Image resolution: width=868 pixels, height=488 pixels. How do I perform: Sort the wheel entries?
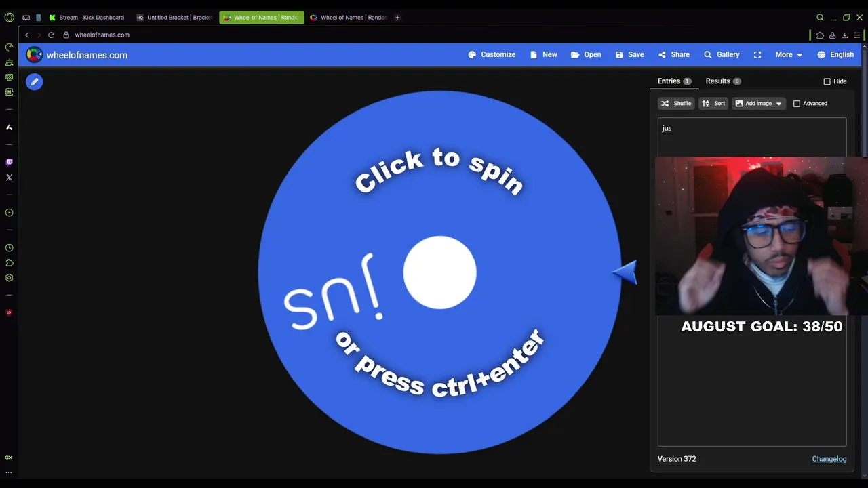pyautogui.click(x=713, y=104)
